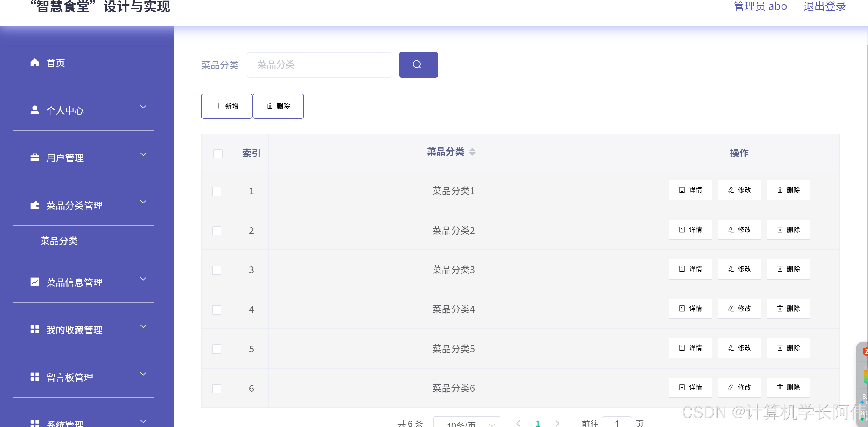Open the 菜品分类 submenu item
Viewport: 868px width, 427px height.
click(59, 241)
